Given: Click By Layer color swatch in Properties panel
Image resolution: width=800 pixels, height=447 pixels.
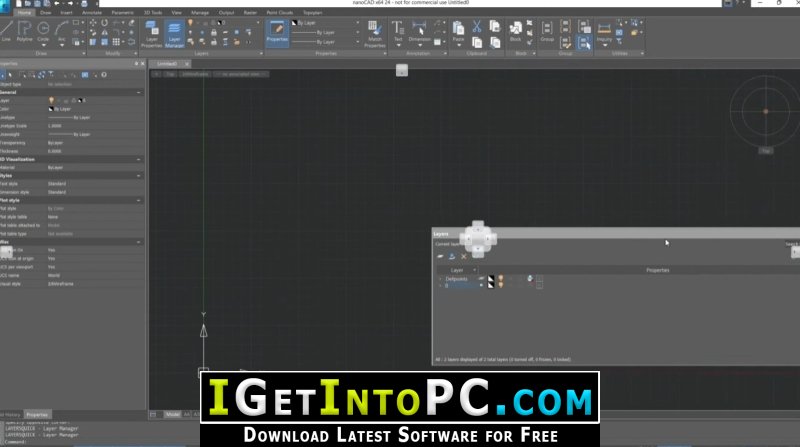Looking at the screenshot, I should coord(51,109).
